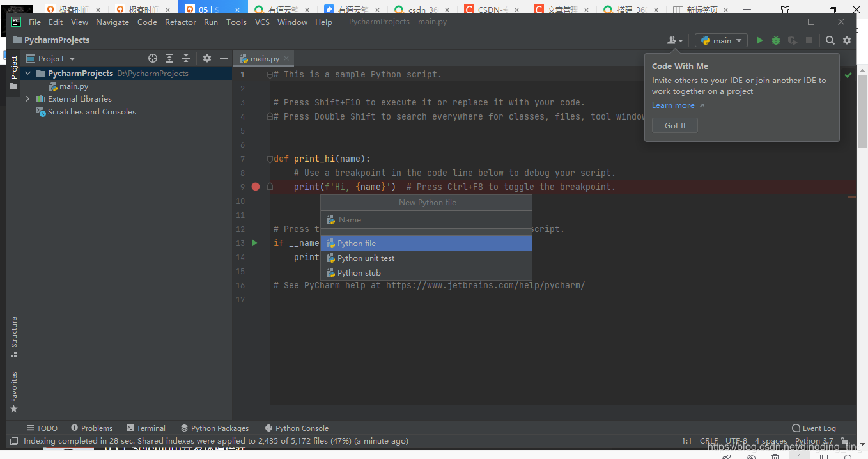Open Python Console tool window
Screen dimensions: 868x459
[297, 428]
